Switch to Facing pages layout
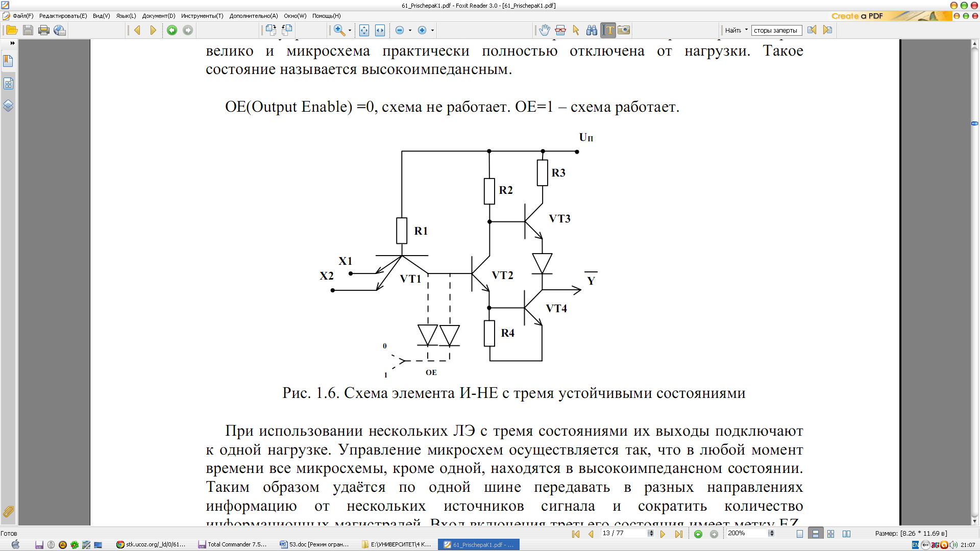 click(x=847, y=534)
